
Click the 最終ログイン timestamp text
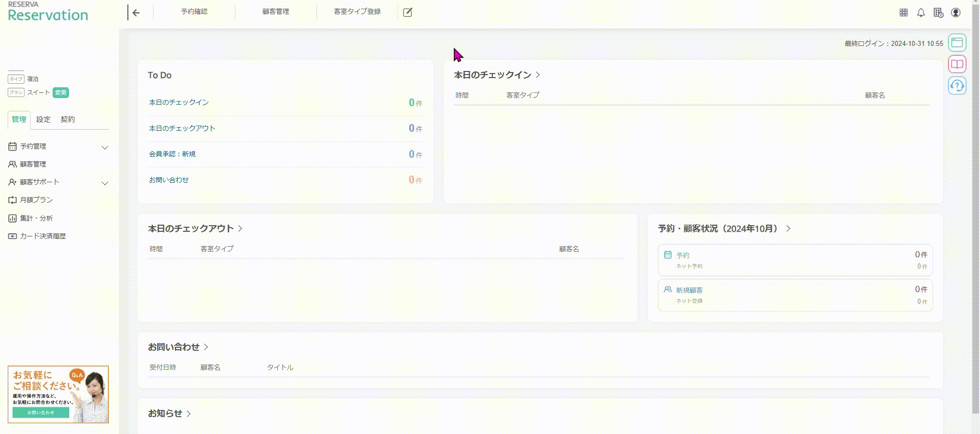click(894, 43)
